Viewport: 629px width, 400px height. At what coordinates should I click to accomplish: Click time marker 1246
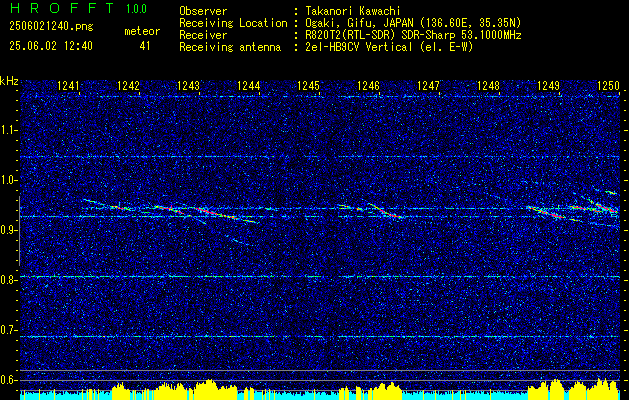[x=369, y=86]
